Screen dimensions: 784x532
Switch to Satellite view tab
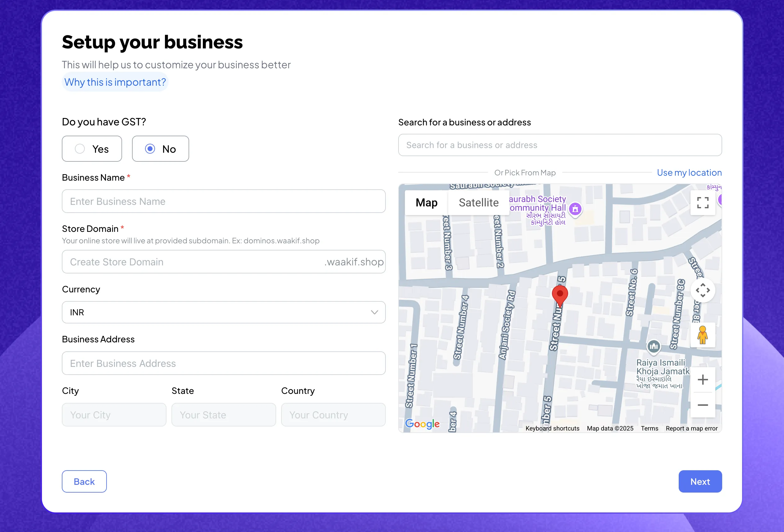(478, 203)
